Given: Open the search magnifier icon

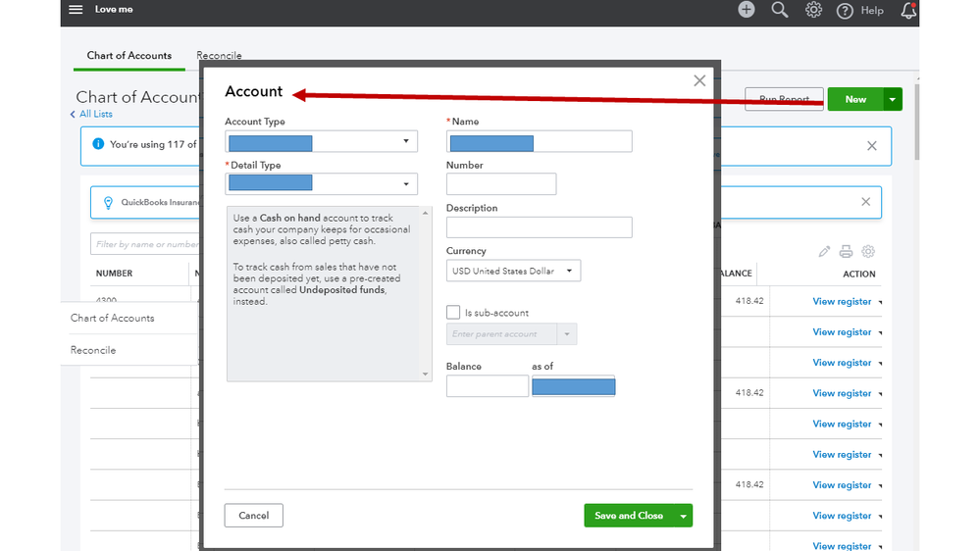Looking at the screenshot, I should (x=779, y=10).
